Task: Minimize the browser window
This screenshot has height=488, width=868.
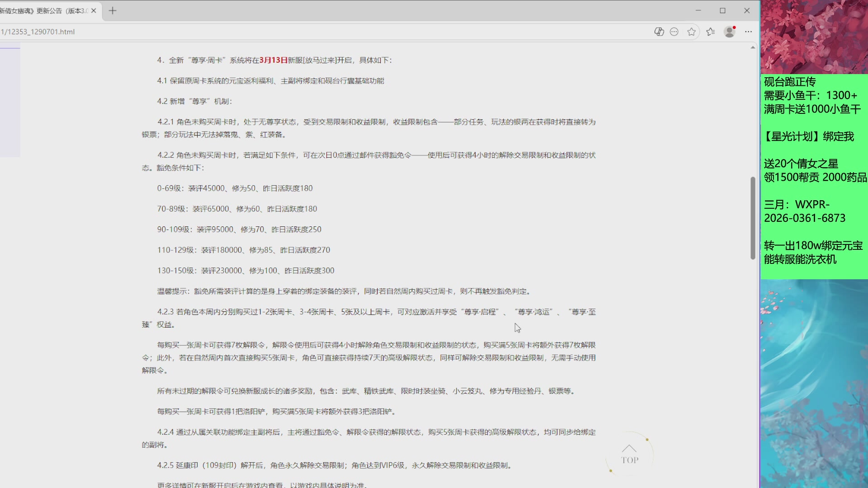Action: point(698,11)
